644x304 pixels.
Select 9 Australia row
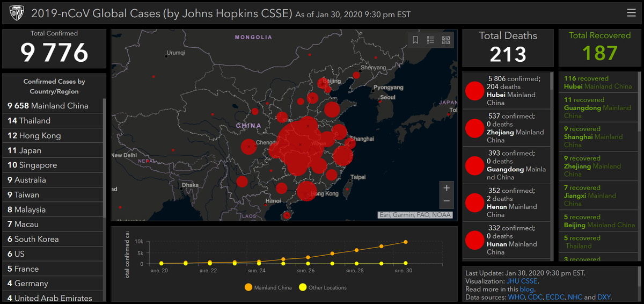point(52,180)
